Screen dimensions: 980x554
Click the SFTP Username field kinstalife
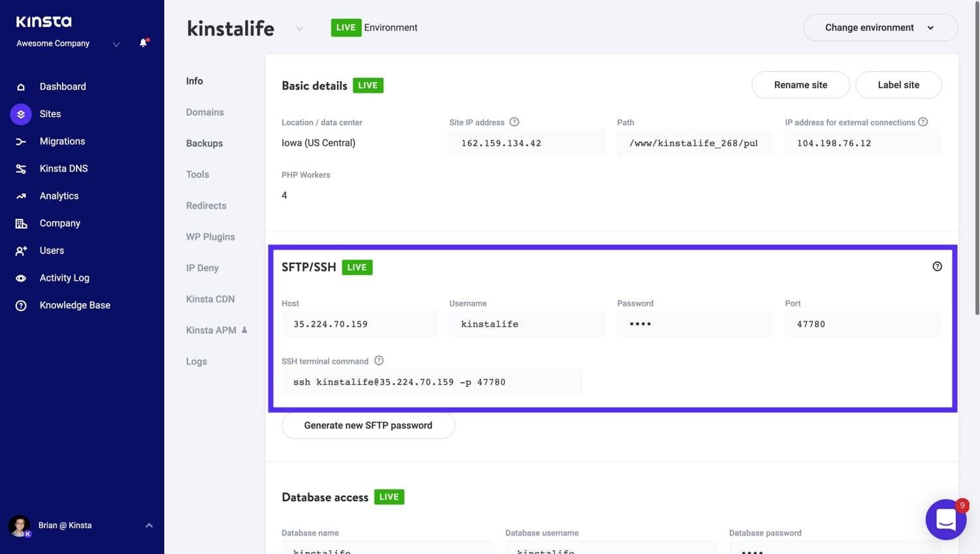[527, 324]
